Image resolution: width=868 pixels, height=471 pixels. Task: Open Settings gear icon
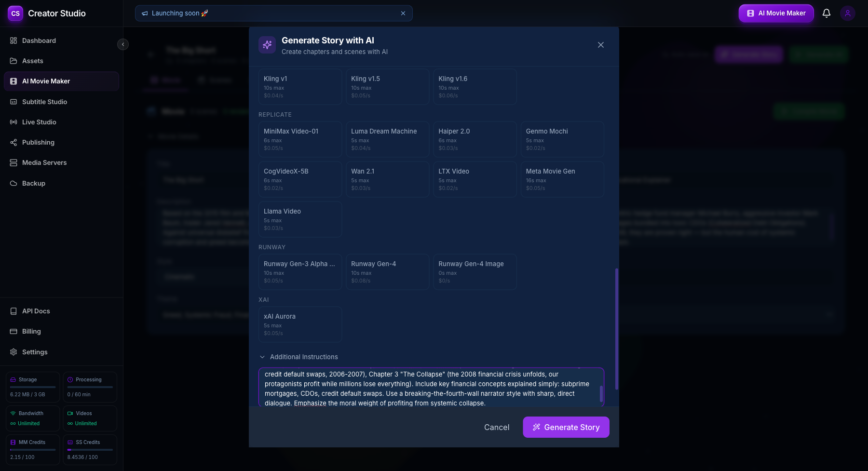click(x=14, y=352)
